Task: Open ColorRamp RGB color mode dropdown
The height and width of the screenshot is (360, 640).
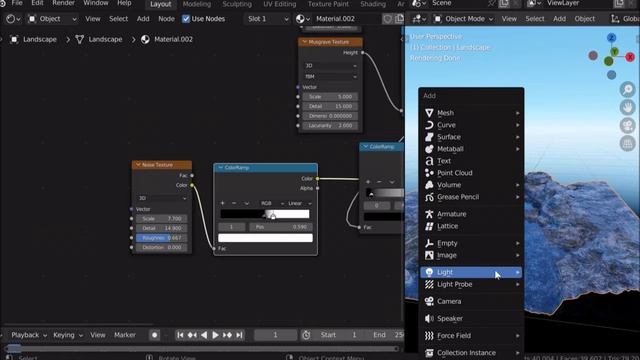Action: 271,203
